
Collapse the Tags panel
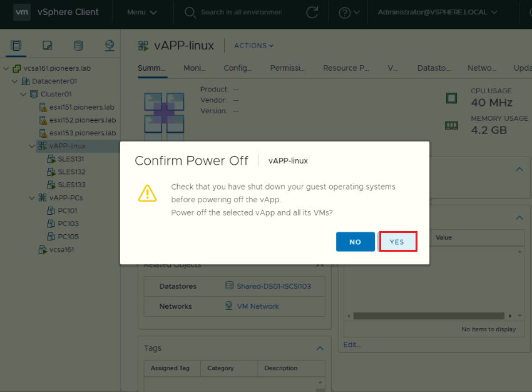pos(320,349)
